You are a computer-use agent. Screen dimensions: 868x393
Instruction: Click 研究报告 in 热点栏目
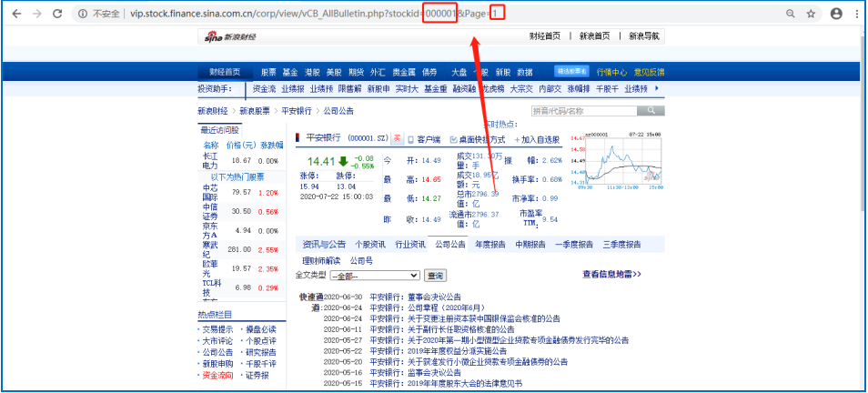[x=261, y=352]
